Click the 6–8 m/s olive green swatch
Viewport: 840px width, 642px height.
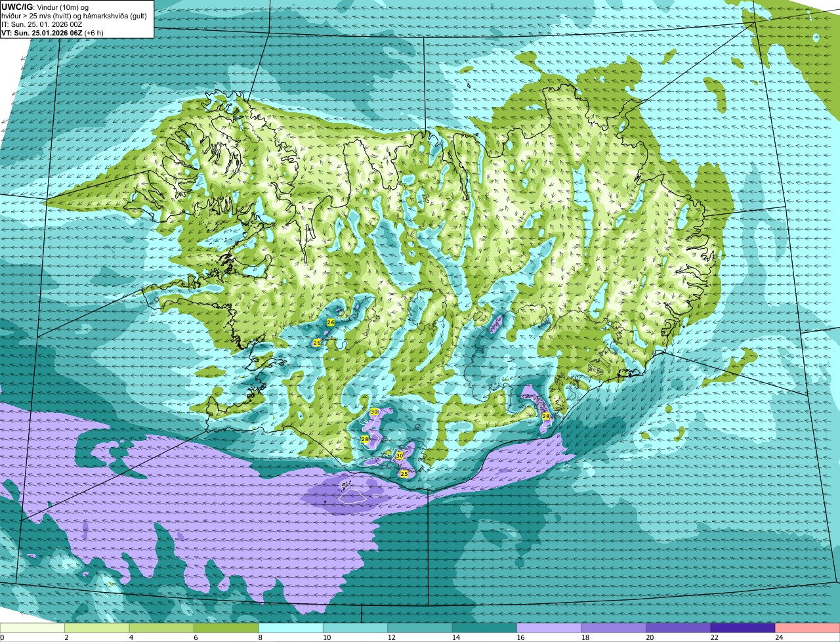coord(226,628)
